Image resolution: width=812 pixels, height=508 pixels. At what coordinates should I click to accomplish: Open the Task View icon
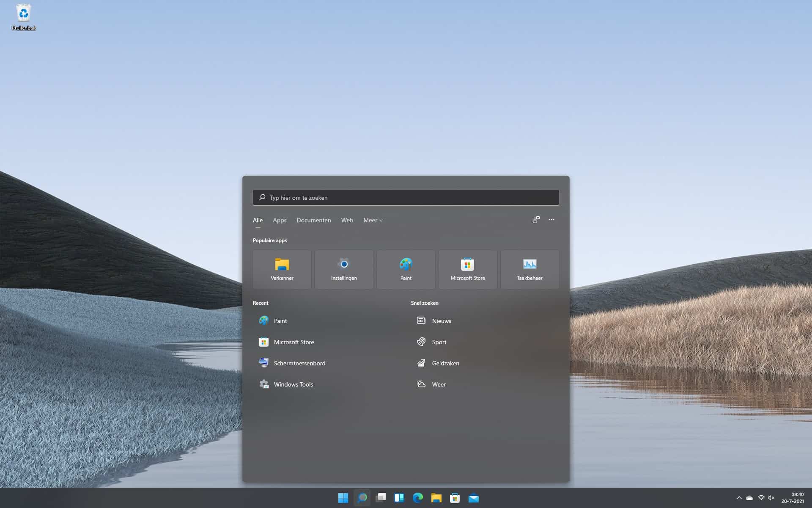click(381, 498)
